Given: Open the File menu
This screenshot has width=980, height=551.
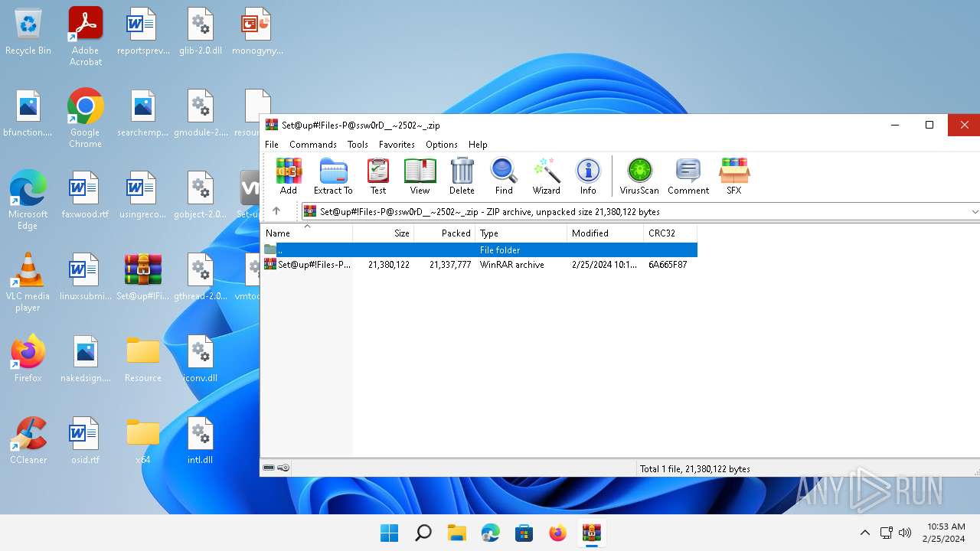Looking at the screenshot, I should point(272,145).
